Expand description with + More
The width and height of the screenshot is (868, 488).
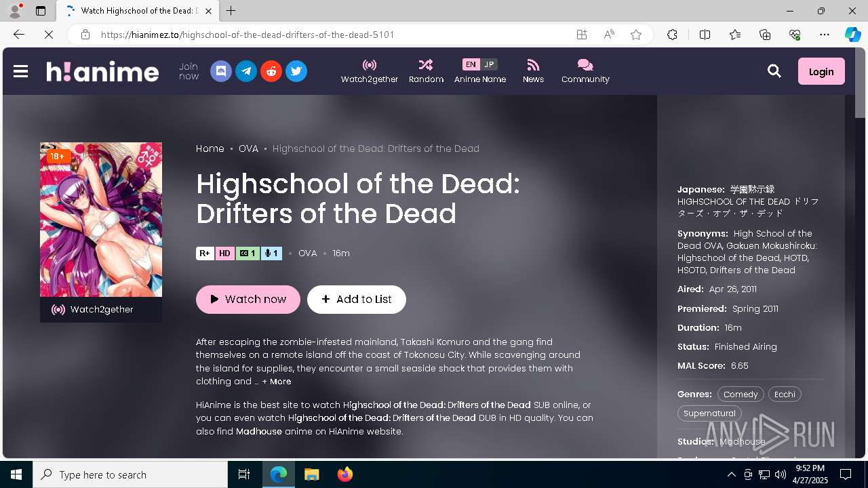pos(277,382)
